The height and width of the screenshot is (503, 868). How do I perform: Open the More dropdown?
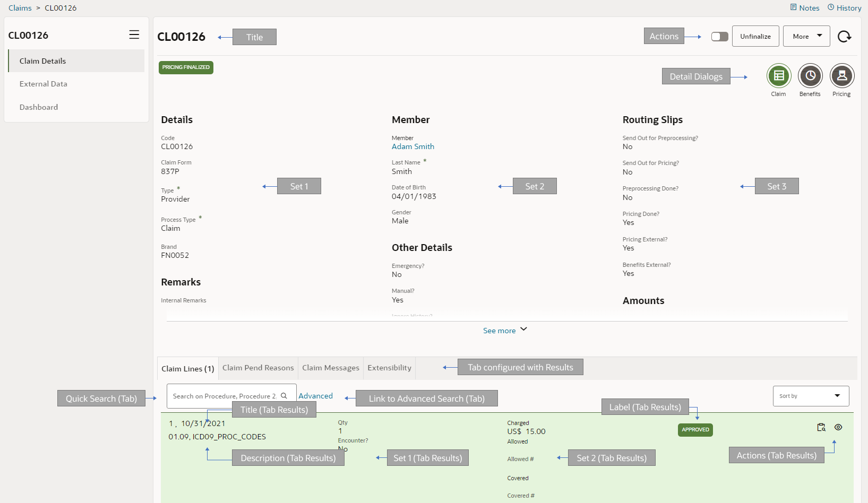pos(806,36)
